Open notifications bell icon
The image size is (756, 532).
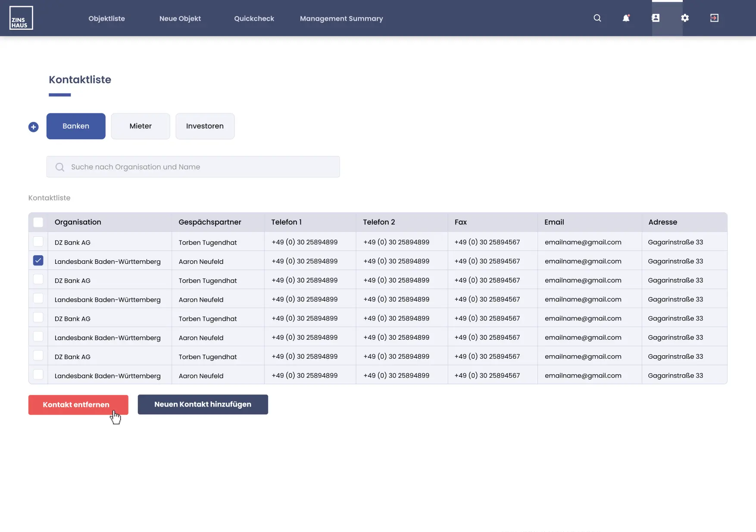click(x=626, y=18)
